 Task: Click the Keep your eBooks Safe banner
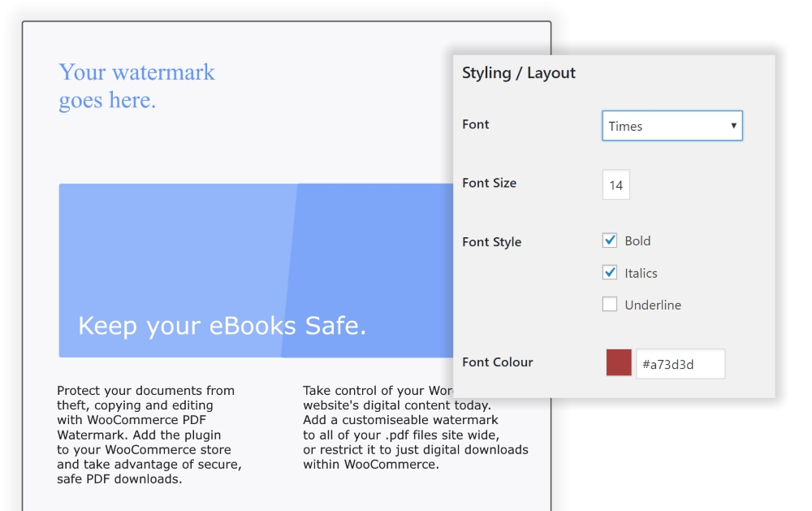click(222, 326)
